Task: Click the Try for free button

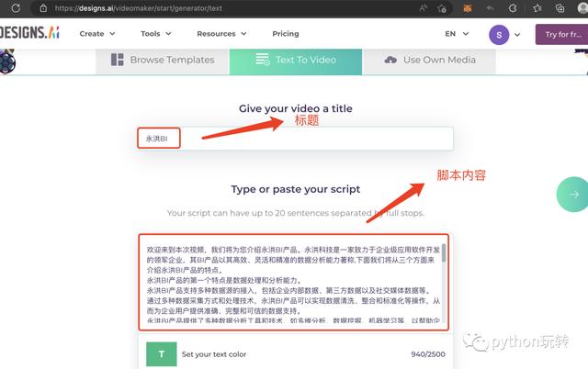Action: click(x=561, y=35)
